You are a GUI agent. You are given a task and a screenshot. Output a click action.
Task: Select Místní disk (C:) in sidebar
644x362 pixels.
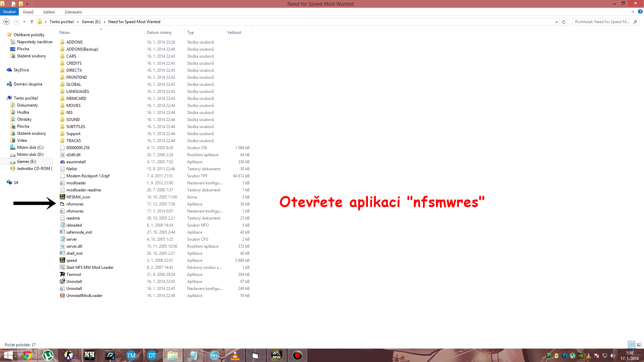(30, 147)
